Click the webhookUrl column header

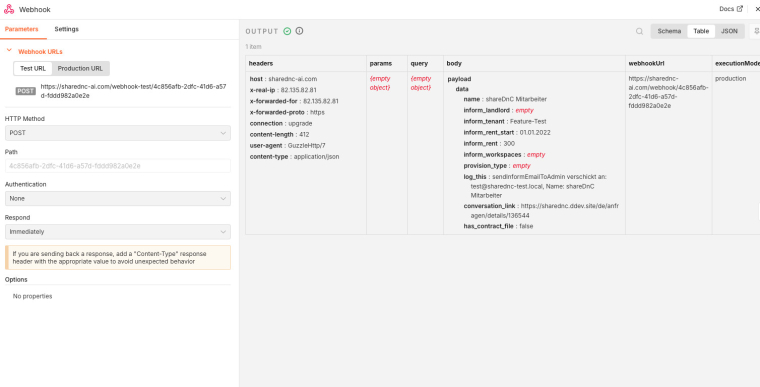tap(668, 64)
